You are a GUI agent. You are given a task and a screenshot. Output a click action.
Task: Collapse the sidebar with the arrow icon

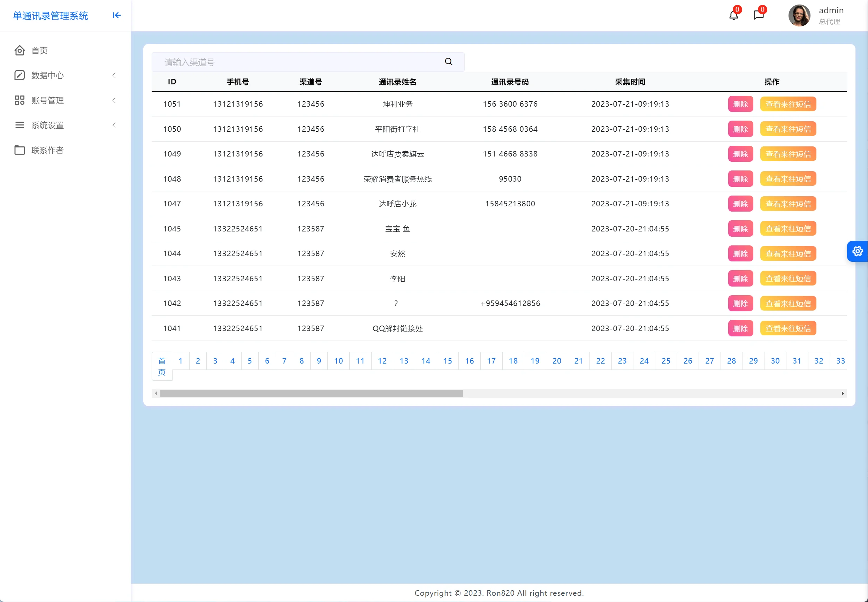coord(116,15)
